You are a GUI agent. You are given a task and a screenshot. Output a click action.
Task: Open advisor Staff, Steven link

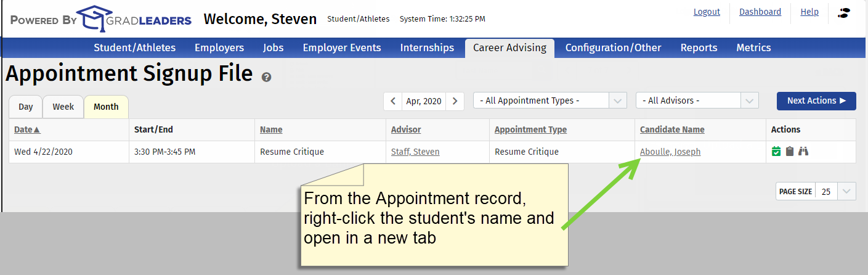click(415, 152)
